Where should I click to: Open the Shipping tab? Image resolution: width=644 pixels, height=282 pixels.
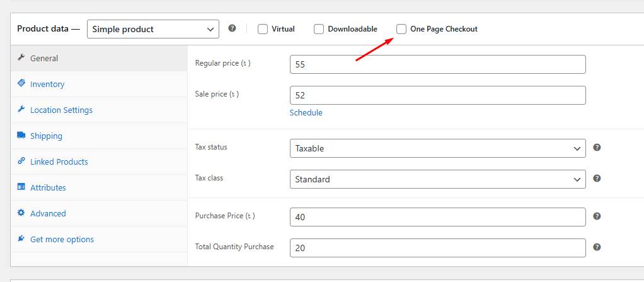pos(99,136)
